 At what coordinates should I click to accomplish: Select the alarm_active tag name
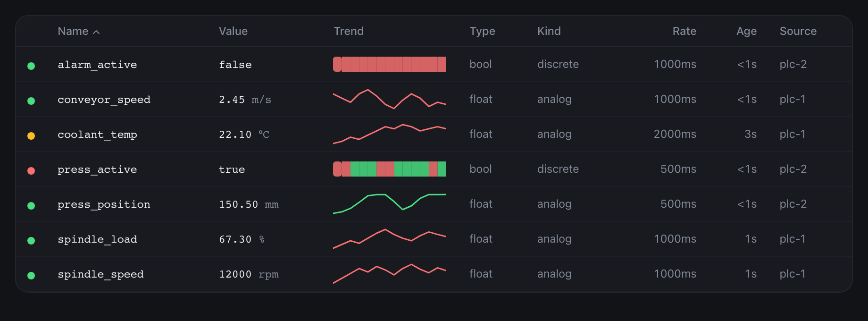click(97, 65)
